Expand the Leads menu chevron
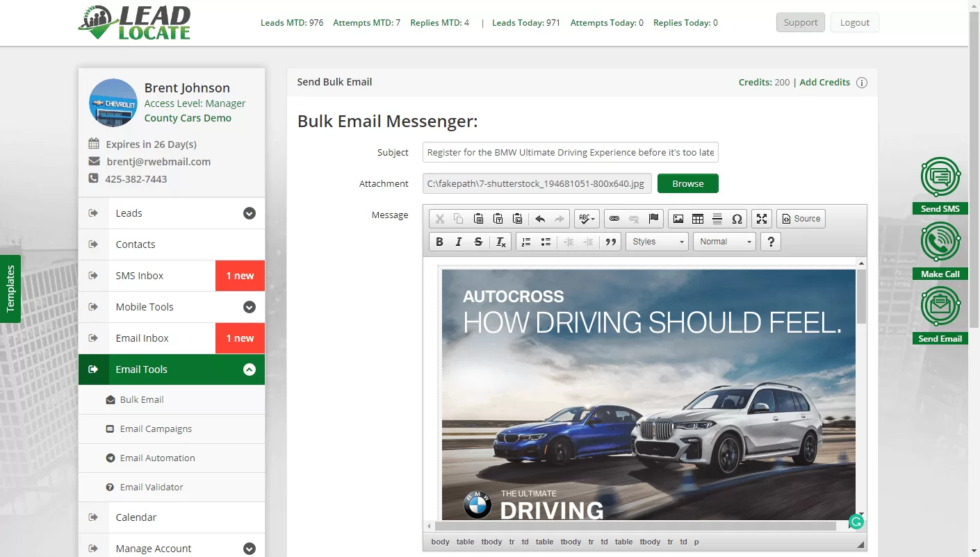Viewport: 980px width, 557px height. (x=250, y=213)
